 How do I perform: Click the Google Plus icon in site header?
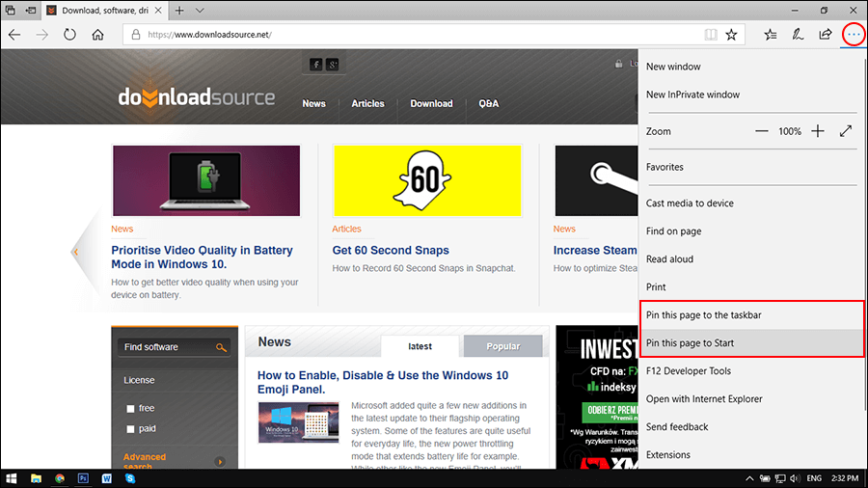click(x=332, y=65)
